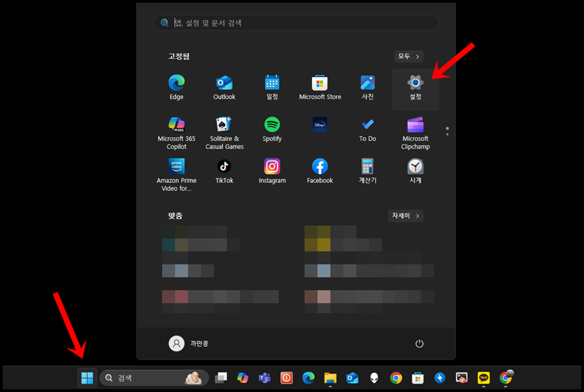This screenshot has width=584, height=392.
Task: Launch Microsoft Clipchamp
Action: 415,133
